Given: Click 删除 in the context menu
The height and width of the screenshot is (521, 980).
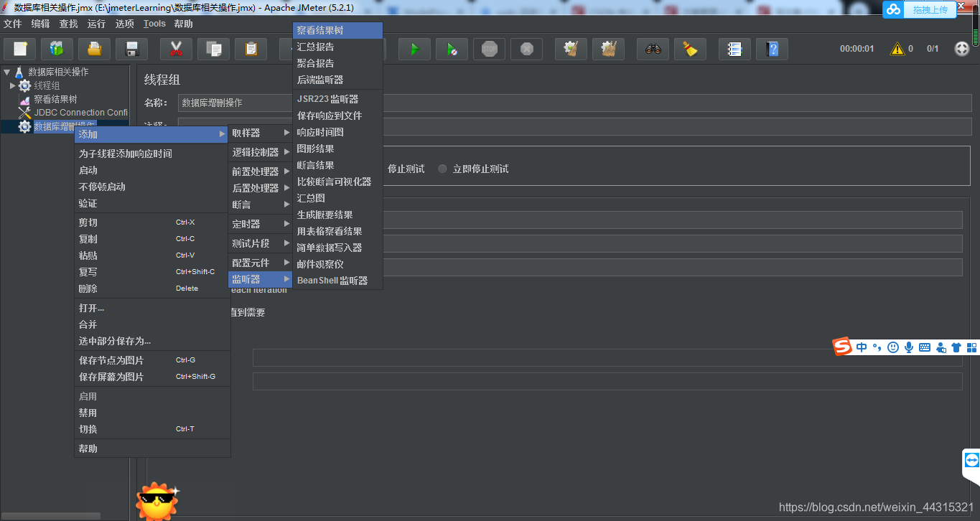Looking at the screenshot, I should point(152,288).
